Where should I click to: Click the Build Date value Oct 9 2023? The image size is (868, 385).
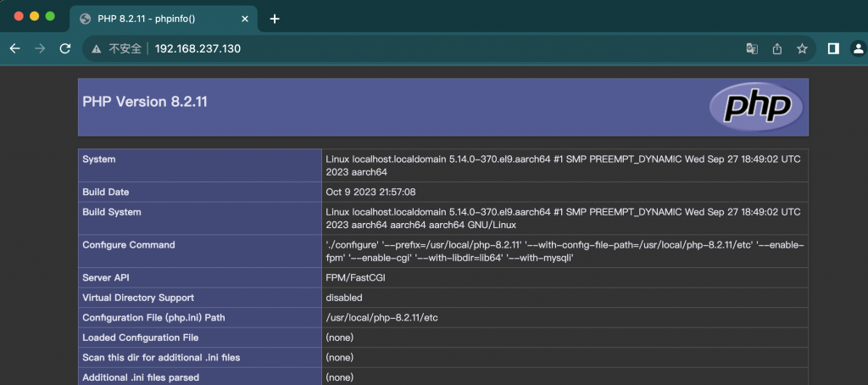(x=370, y=192)
